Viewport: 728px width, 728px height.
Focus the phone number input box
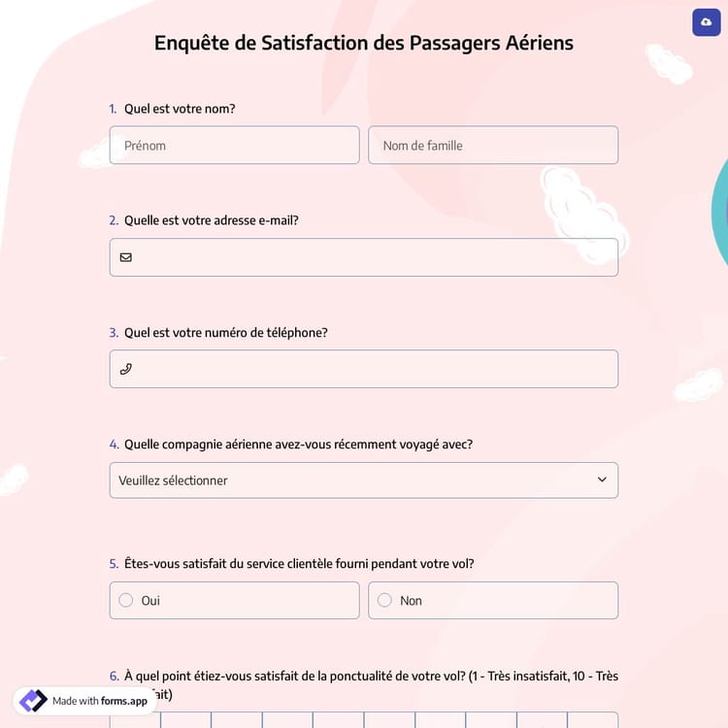[374, 369]
